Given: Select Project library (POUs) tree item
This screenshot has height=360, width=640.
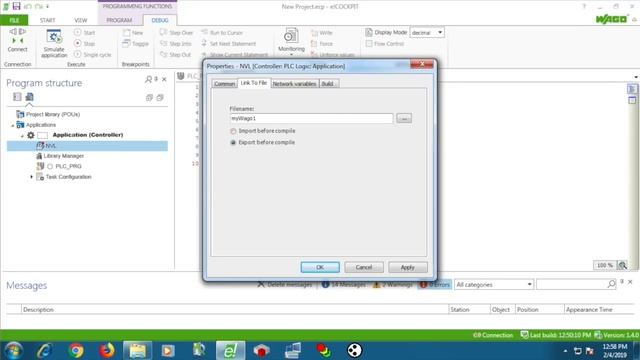Looking at the screenshot, I should pyautogui.click(x=48, y=114).
